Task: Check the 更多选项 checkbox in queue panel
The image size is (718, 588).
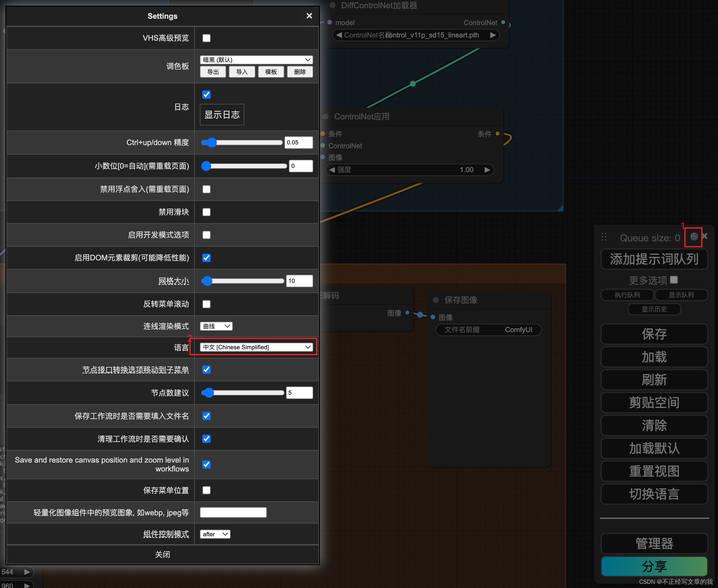Action: 674,280
